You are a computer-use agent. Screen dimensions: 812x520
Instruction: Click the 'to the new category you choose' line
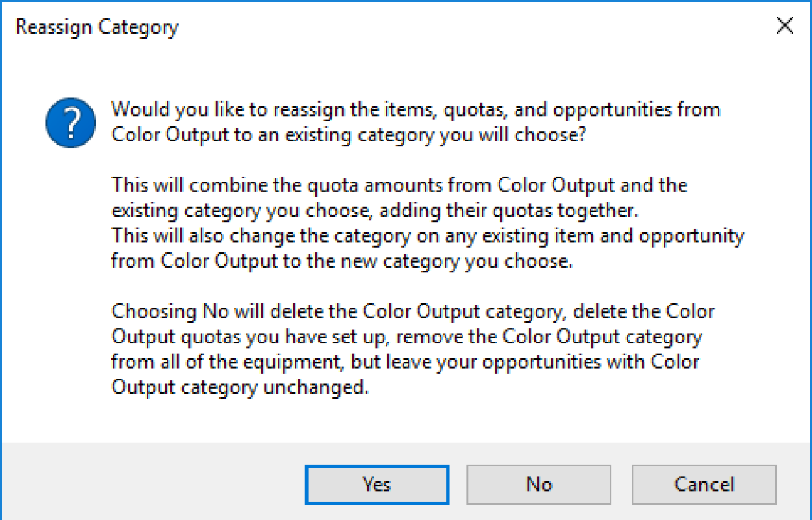pos(342,261)
